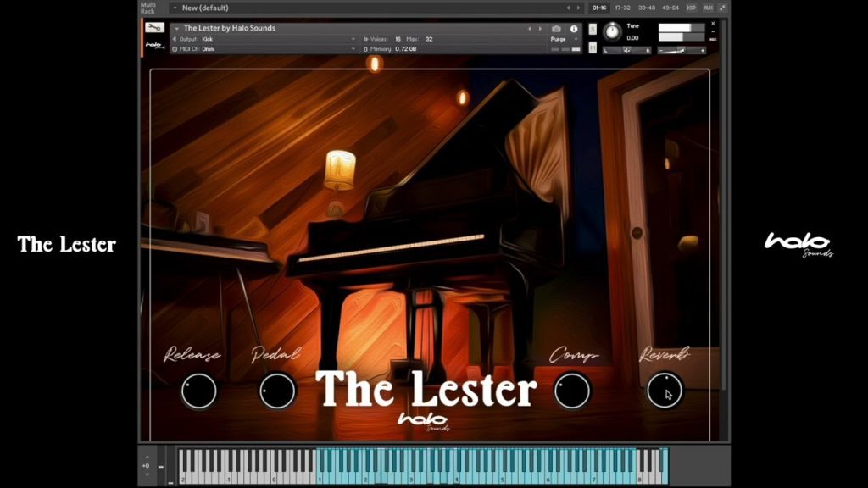868x488 pixels.
Task: Adjust the pan slider
Action: (626, 50)
